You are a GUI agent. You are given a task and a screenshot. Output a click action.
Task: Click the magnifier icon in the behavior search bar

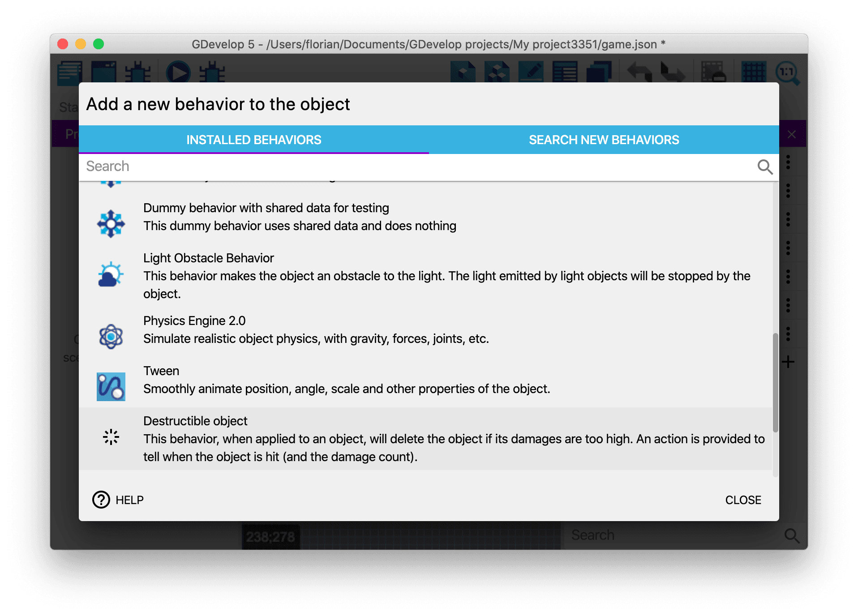764,167
